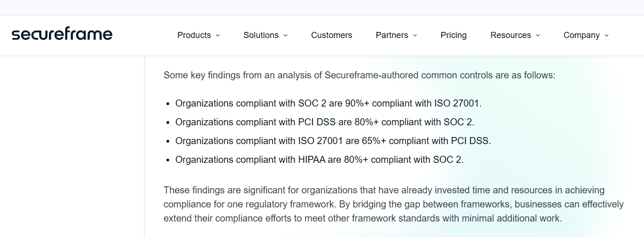
Task: Click the PCI DSS 80%+ bullet text
Action: click(x=325, y=122)
